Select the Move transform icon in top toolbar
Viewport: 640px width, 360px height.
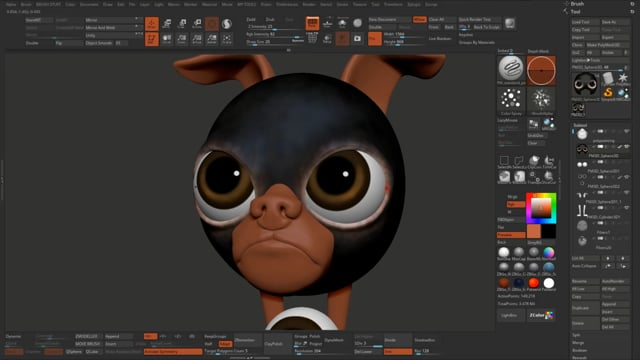[167, 24]
